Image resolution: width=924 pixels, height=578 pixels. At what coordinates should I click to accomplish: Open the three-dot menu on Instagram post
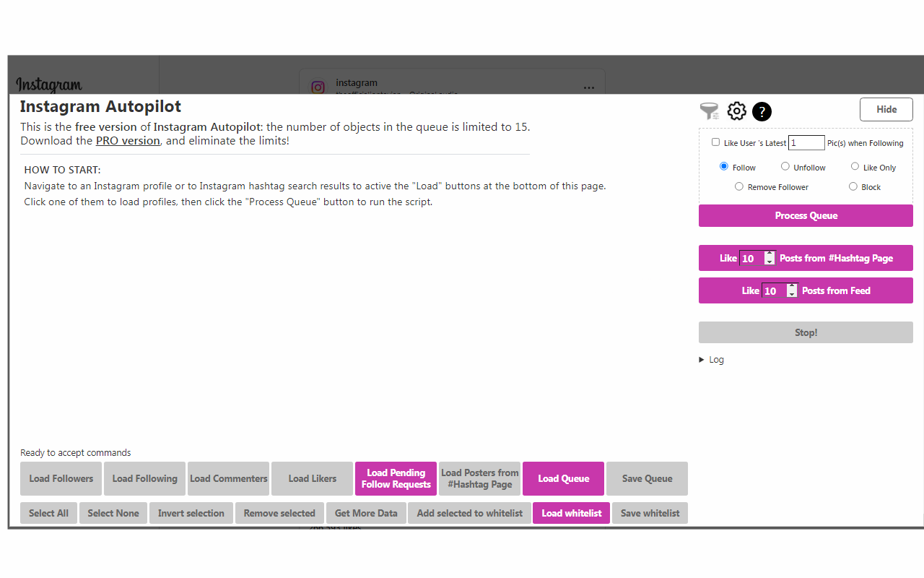click(589, 88)
